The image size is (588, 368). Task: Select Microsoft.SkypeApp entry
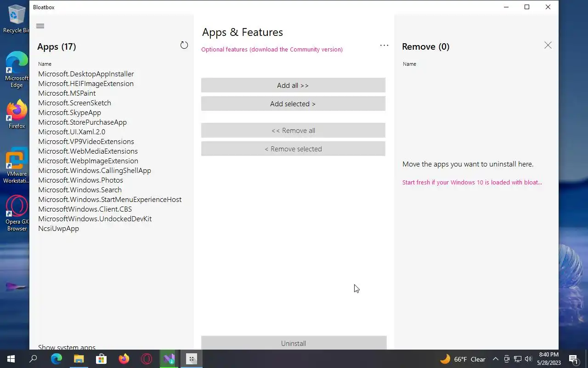coord(69,112)
